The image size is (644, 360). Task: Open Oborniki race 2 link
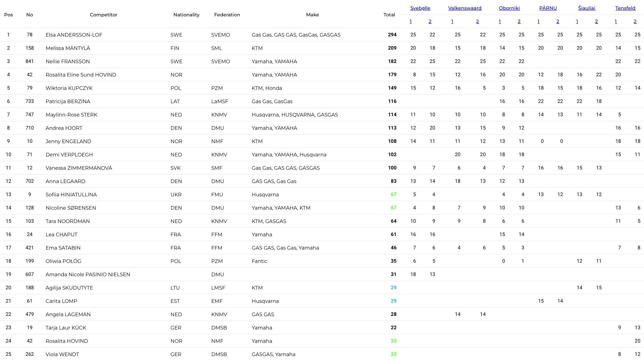coord(519,21)
